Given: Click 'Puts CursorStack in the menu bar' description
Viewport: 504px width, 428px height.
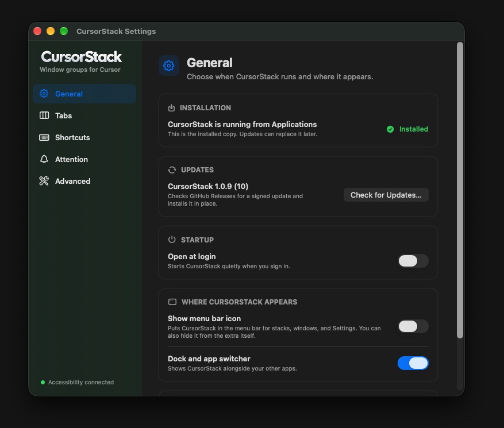Looking at the screenshot, I should click(274, 332).
